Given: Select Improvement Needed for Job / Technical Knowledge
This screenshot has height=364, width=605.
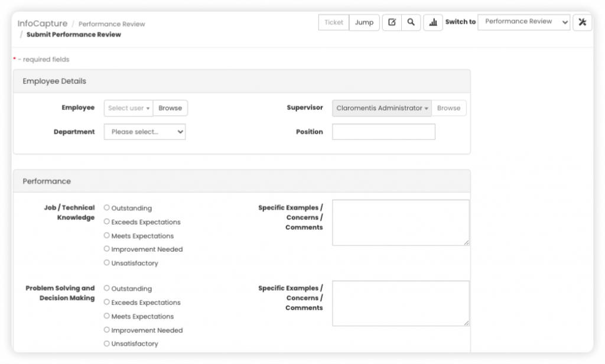Looking at the screenshot, I should (107, 249).
